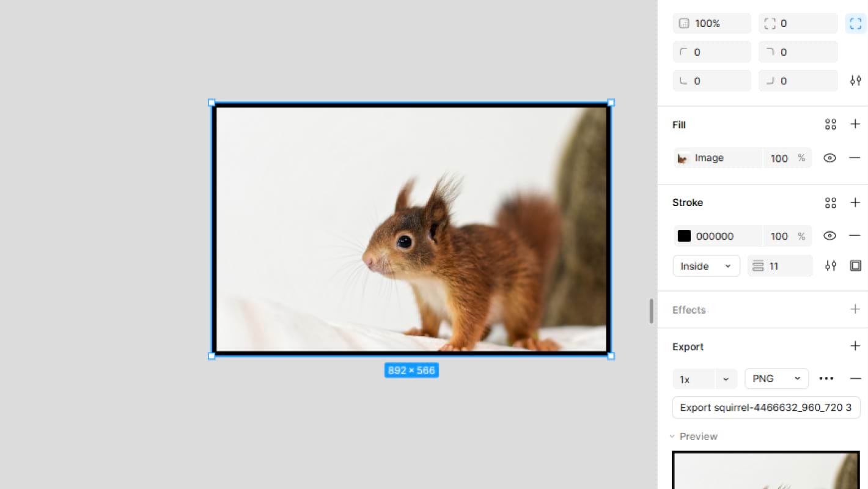
Task: Click the independent corners toggle icon
Action: (x=855, y=23)
